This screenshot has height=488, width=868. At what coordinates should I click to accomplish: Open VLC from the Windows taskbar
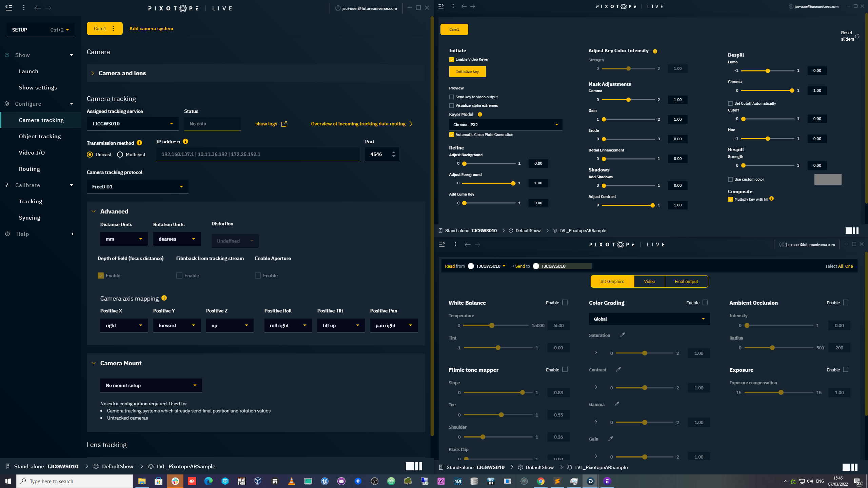(291, 481)
